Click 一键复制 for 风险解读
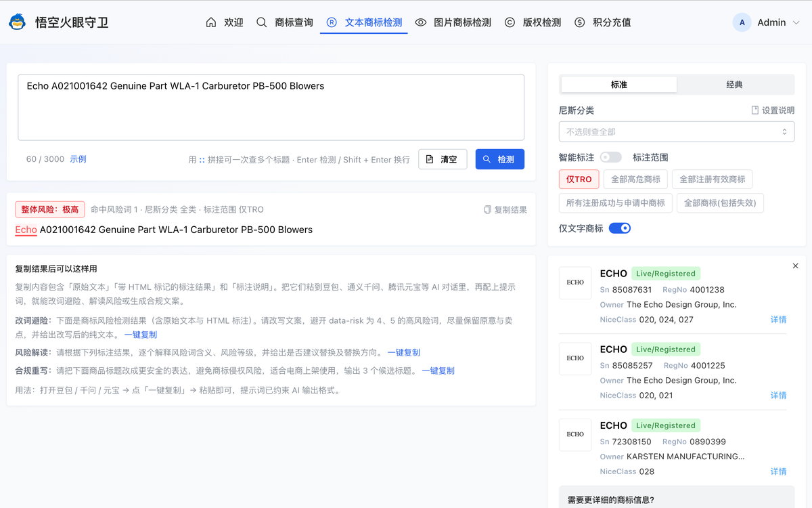This screenshot has height=508, width=812. pyautogui.click(x=404, y=352)
